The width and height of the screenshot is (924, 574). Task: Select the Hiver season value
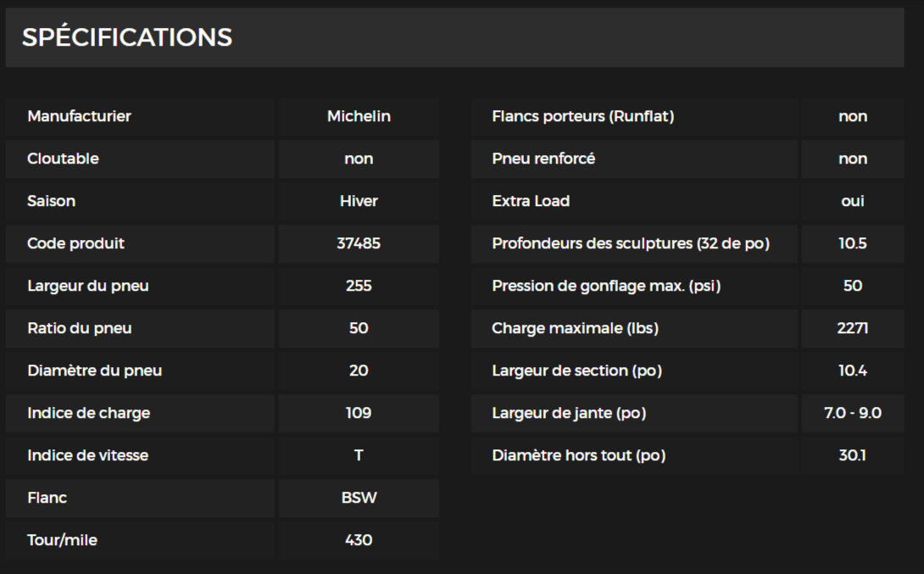359,201
